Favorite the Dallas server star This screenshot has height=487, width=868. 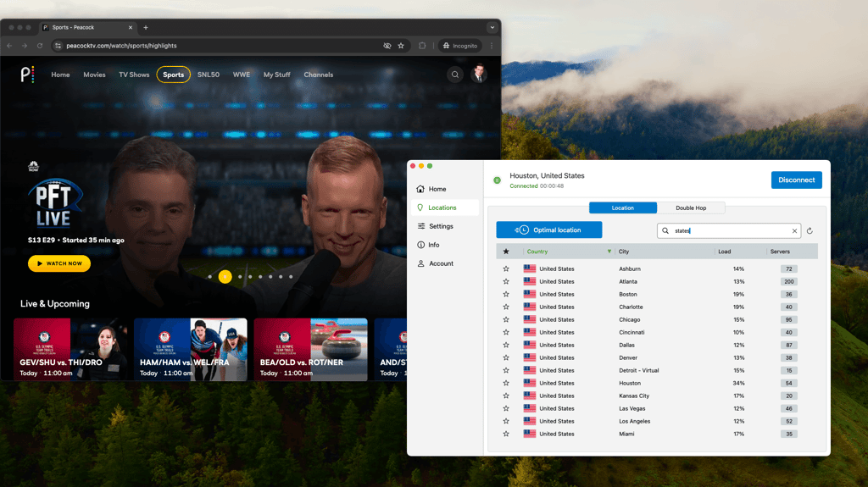pos(506,346)
